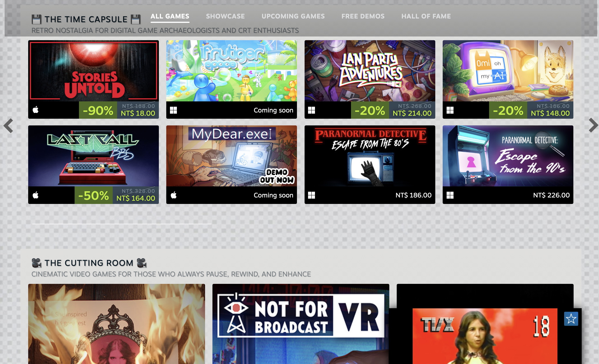Open the Frutiger Space game artwork

(231, 71)
